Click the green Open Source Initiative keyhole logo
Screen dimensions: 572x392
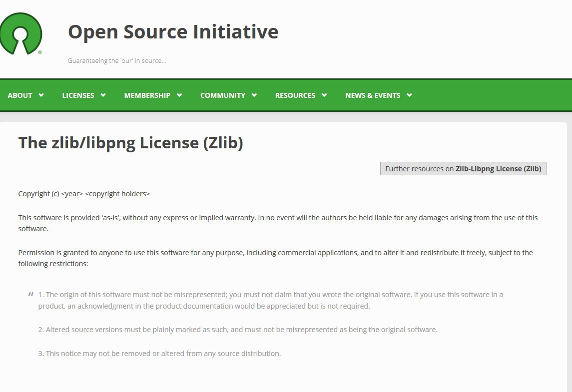tap(21, 33)
